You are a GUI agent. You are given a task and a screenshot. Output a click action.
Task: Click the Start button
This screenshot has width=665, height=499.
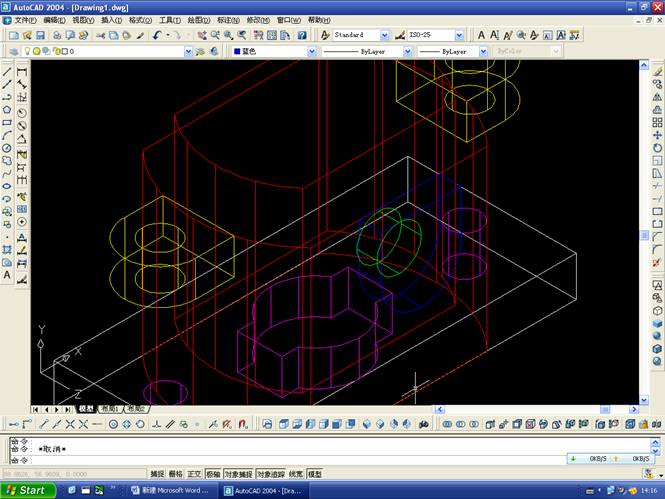(26, 490)
